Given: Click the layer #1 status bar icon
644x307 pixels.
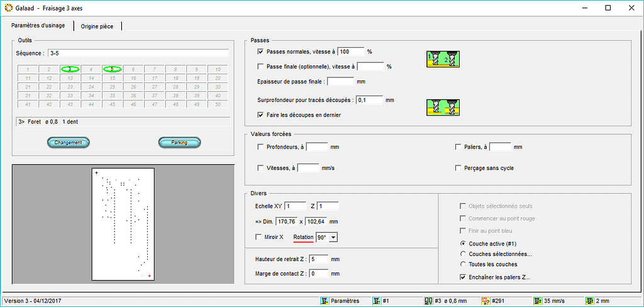Looking at the screenshot, I should tap(376, 301).
